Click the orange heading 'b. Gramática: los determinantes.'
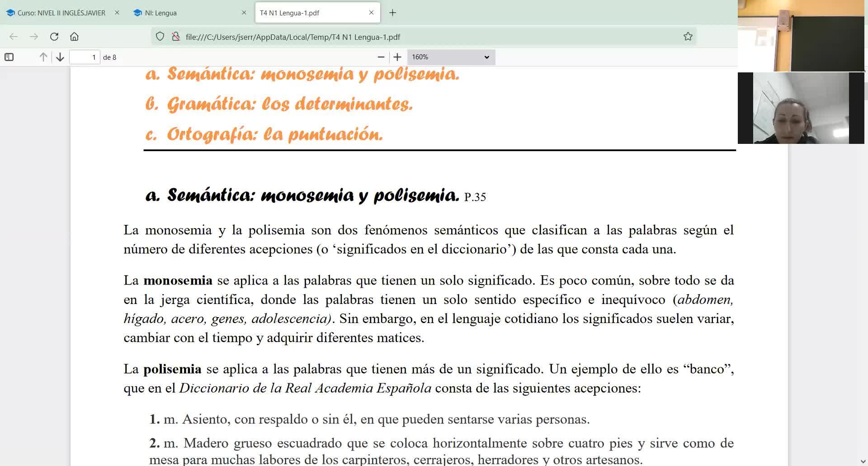 point(279,104)
